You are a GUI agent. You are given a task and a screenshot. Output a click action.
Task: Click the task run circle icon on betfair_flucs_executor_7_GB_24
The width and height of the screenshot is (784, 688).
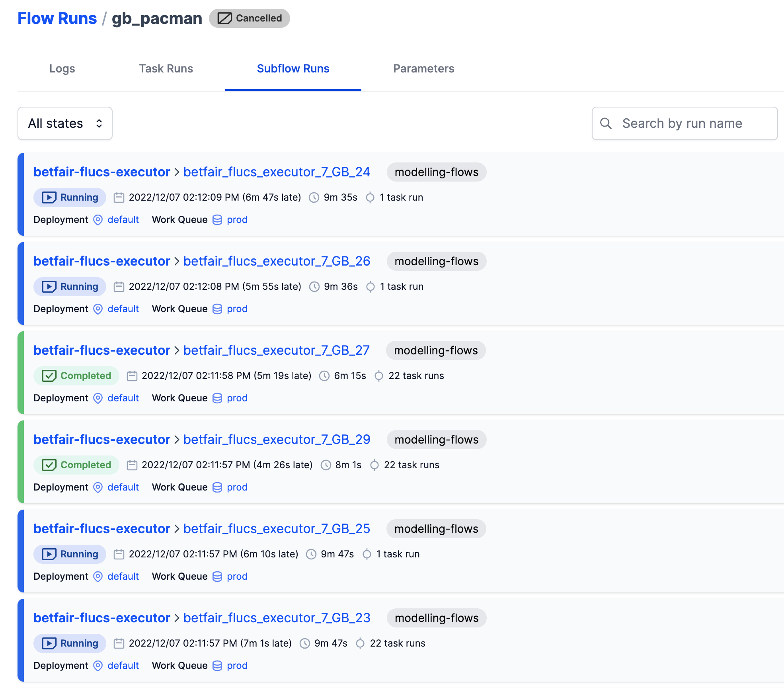pyautogui.click(x=370, y=197)
